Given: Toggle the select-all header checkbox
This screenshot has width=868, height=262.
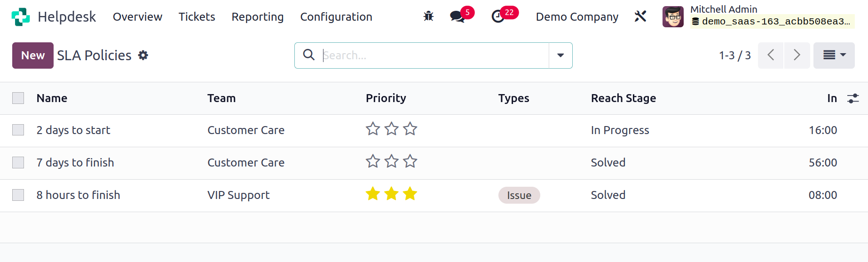Looking at the screenshot, I should (18, 98).
